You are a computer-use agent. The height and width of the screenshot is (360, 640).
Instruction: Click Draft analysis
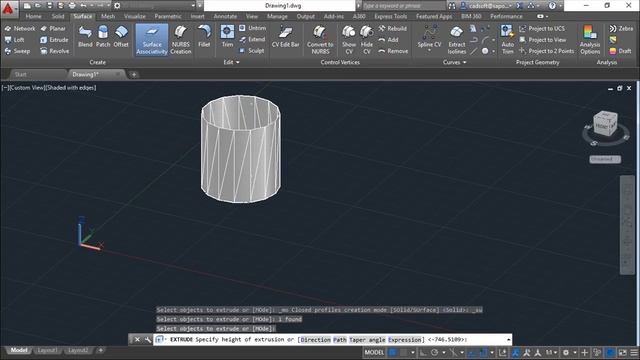620,51
